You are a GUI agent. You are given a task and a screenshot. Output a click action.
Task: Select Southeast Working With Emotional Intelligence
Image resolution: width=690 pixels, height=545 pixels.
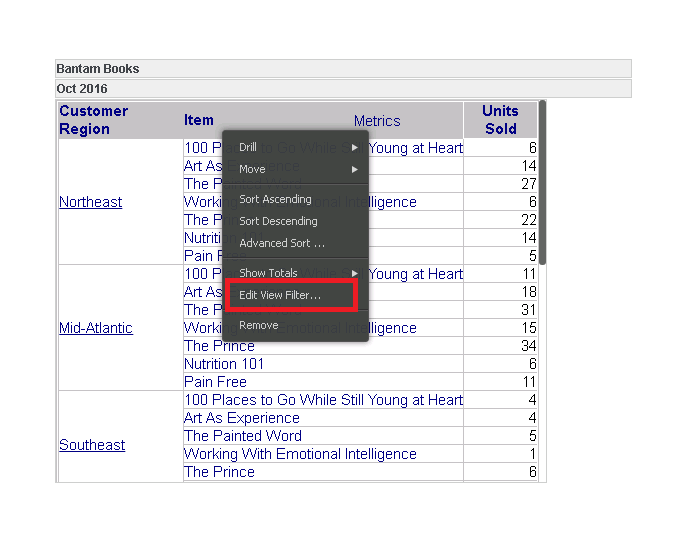pyautogui.click(x=300, y=454)
